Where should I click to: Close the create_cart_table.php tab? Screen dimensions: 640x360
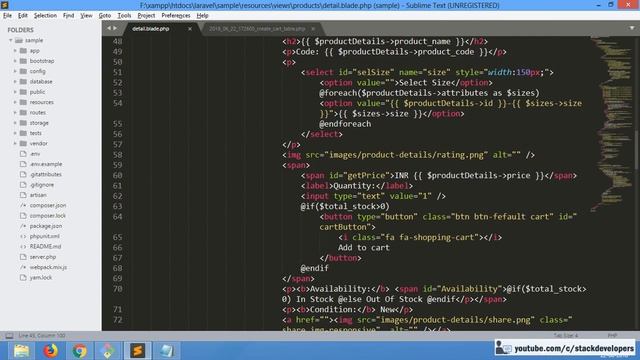click(313, 29)
